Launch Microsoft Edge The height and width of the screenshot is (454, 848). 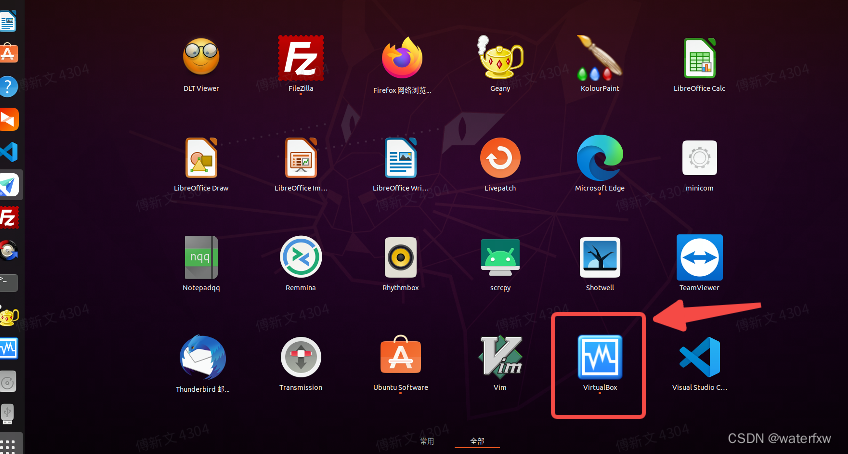coord(600,157)
